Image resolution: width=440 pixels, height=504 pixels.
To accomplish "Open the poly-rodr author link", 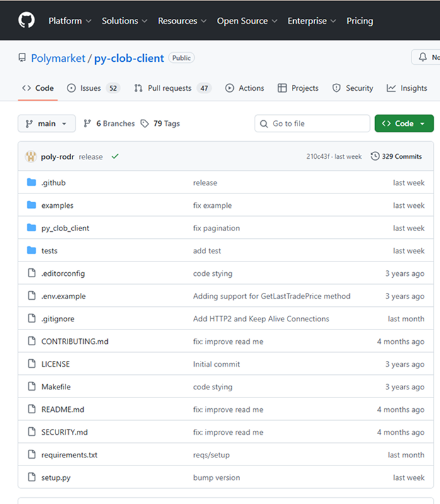I will (57, 156).
